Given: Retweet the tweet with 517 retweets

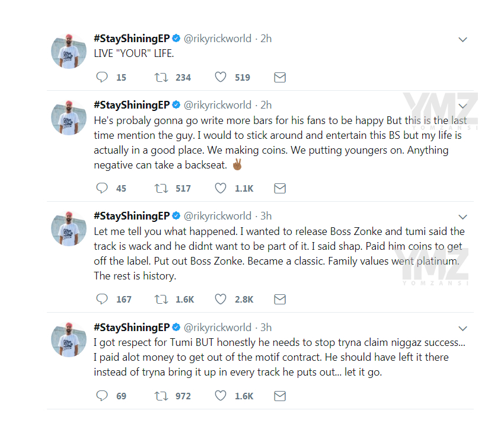Looking at the screenshot, I should pyautogui.click(x=161, y=188).
